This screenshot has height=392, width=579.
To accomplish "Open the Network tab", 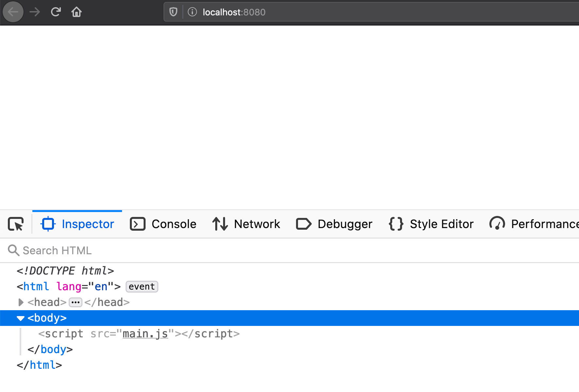I will pos(246,224).
